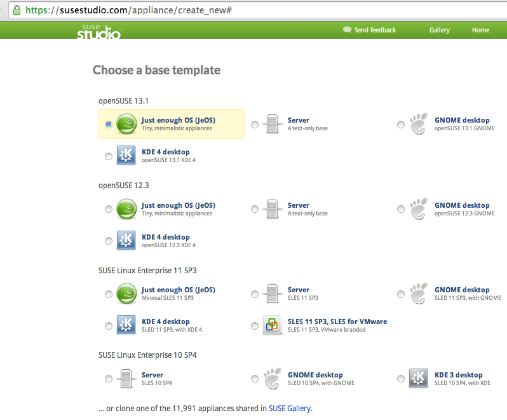Viewport: 507px width, 420px height.
Task: Click the openSUSE 13.1 JeOS chameleon icon
Action: [x=126, y=124]
